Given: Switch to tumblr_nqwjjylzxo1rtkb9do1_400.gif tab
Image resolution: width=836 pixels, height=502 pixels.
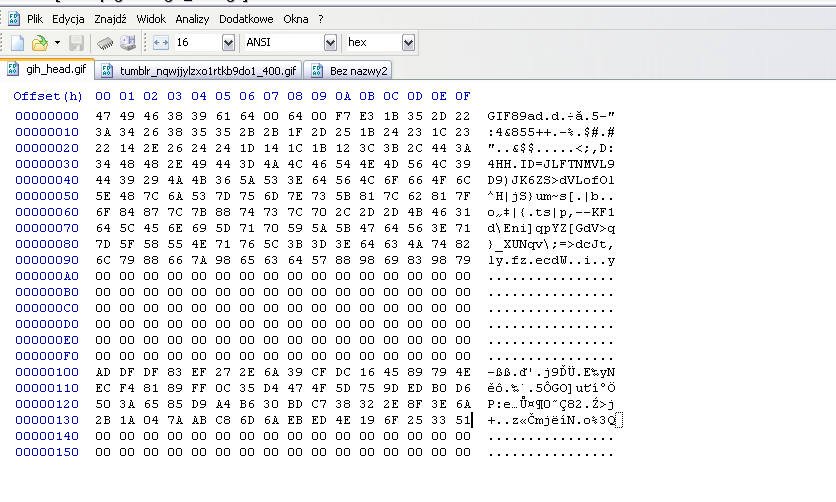Looking at the screenshot, I should (x=198, y=70).
